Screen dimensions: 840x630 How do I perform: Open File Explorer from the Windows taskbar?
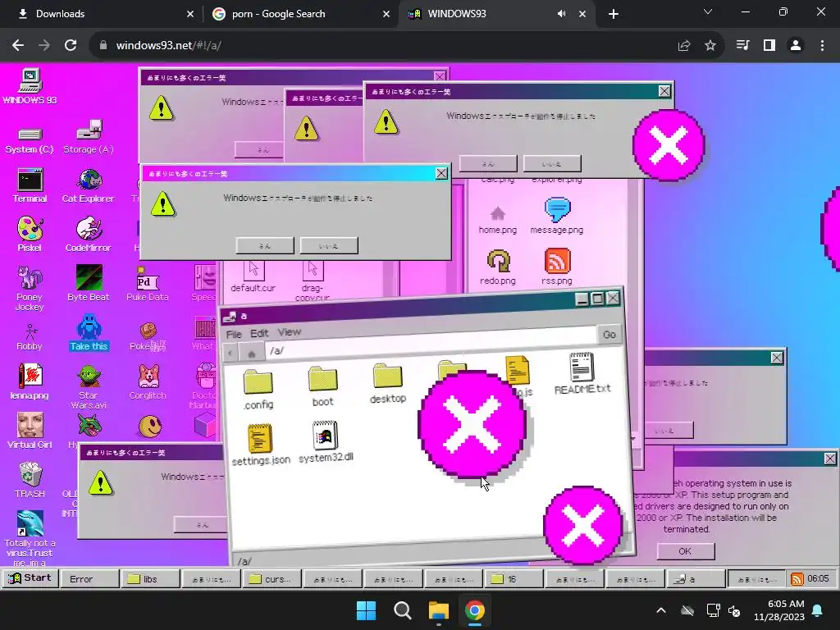coord(438,610)
